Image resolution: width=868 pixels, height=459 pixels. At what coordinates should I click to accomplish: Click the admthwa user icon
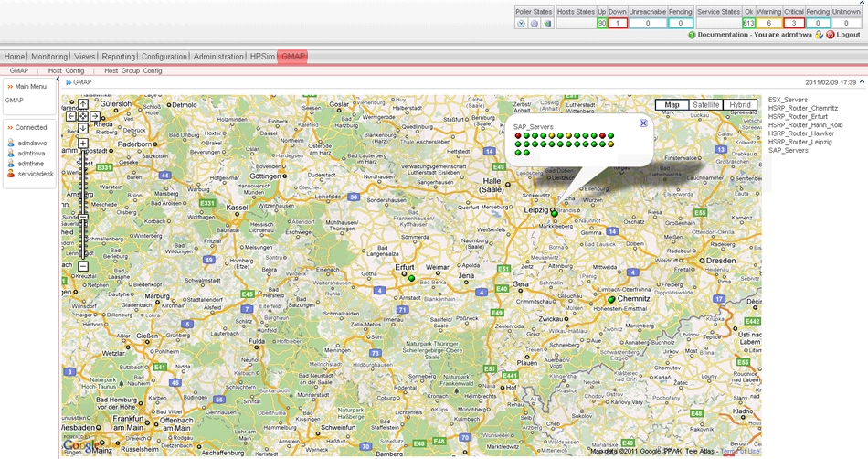click(11, 154)
